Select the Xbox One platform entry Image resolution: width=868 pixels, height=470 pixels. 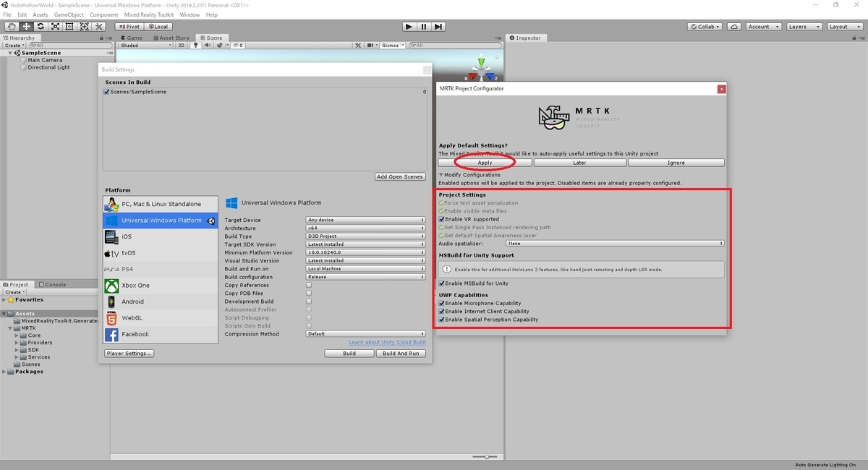pyautogui.click(x=161, y=286)
